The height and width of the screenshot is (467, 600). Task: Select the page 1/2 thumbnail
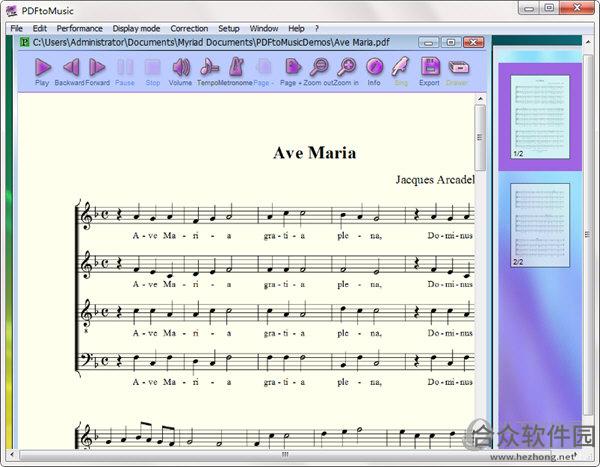click(540, 117)
